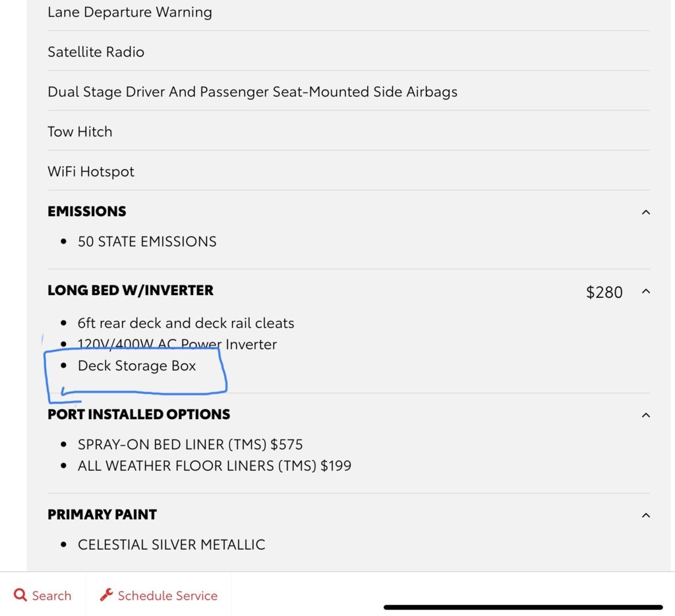Screen dimensions: 675x616
Task: Click the Tow Hitch feature row
Action: point(349,132)
